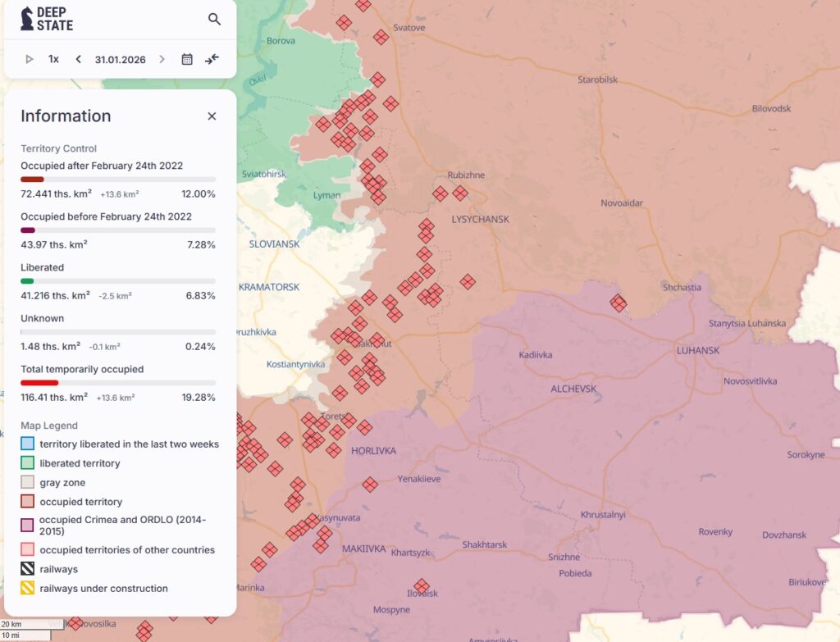Open the calendar date picker
Viewport: 840px width, 642px height.
click(186, 59)
